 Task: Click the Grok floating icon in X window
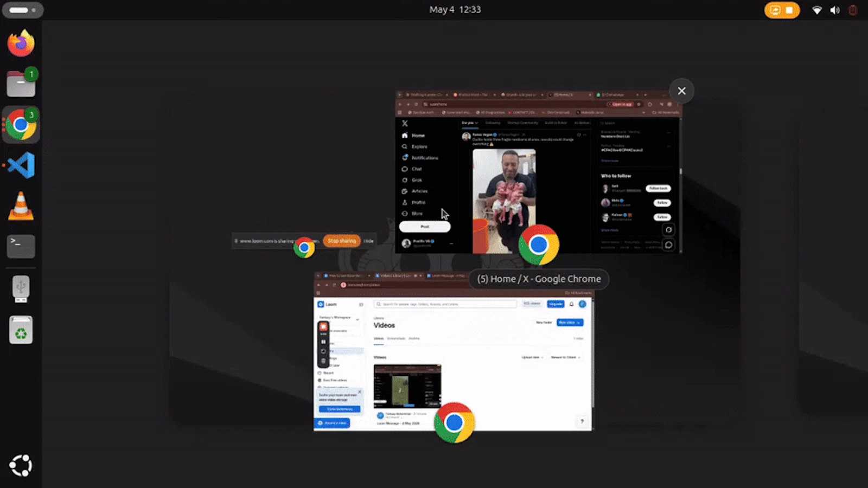668,230
